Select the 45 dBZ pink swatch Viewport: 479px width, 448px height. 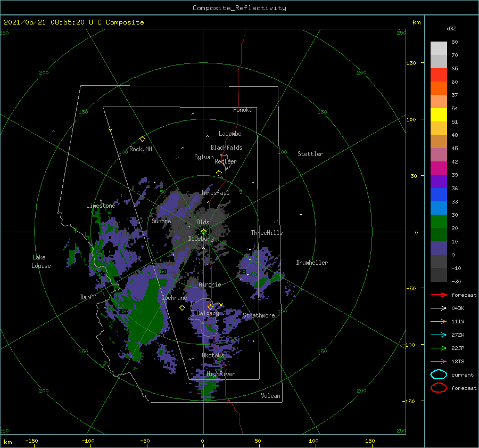(439, 154)
